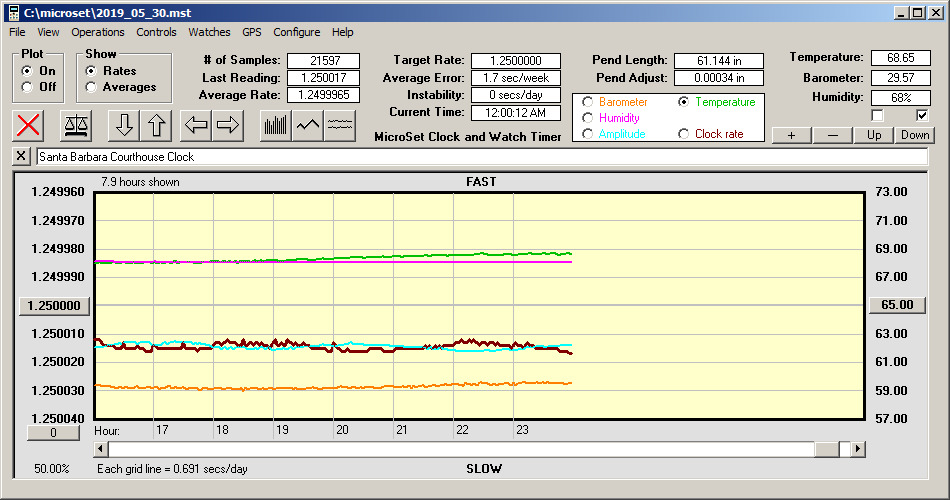Click the 0 button below left axis
Viewport: 950px width, 500px height.
tap(53, 433)
